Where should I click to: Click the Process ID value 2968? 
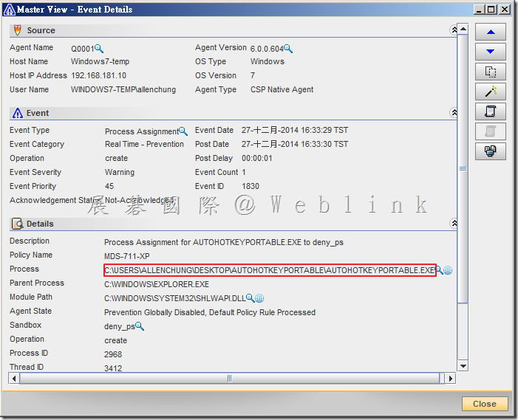point(113,354)
